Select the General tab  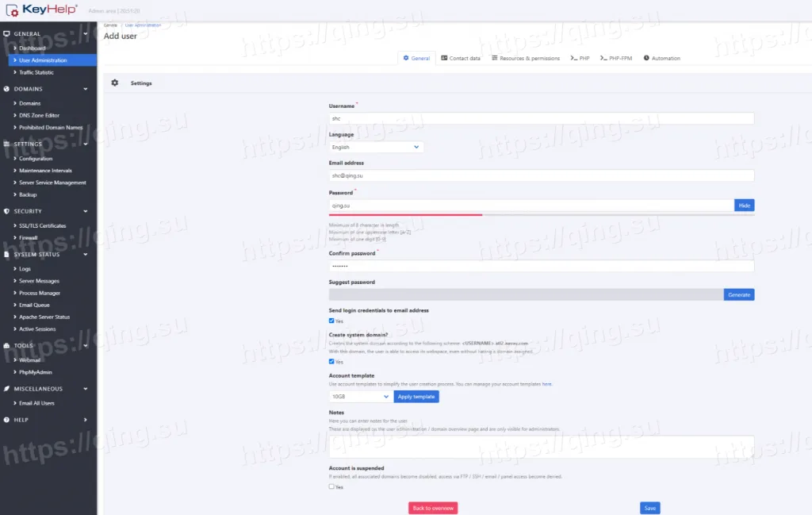(417, 58)
